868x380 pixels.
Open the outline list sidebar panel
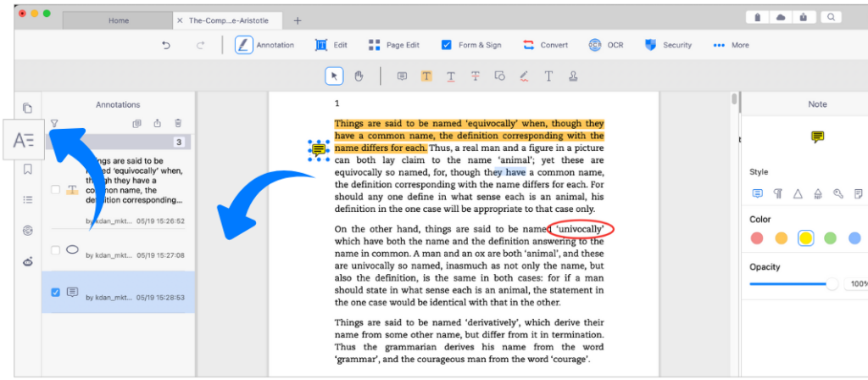point(27,199)
